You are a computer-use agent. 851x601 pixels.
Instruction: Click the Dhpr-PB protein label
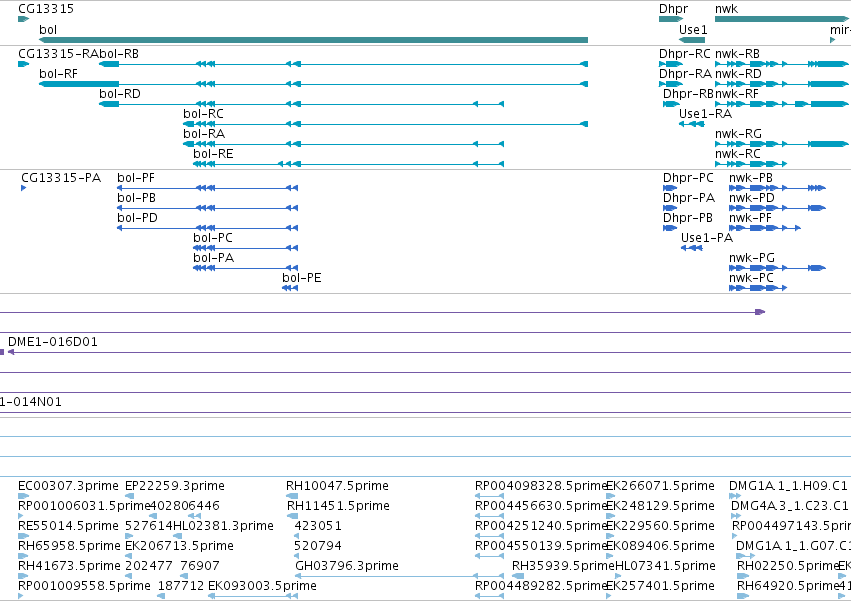point(688,218)
